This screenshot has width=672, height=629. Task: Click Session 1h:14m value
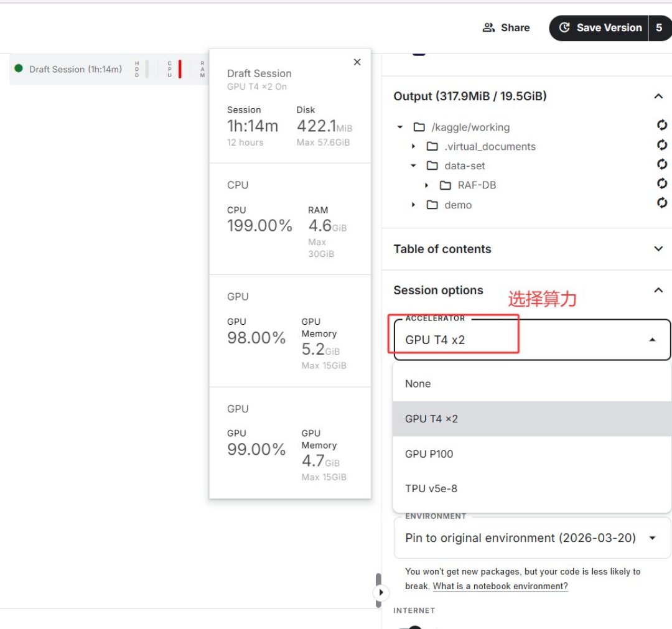point(253,126)
